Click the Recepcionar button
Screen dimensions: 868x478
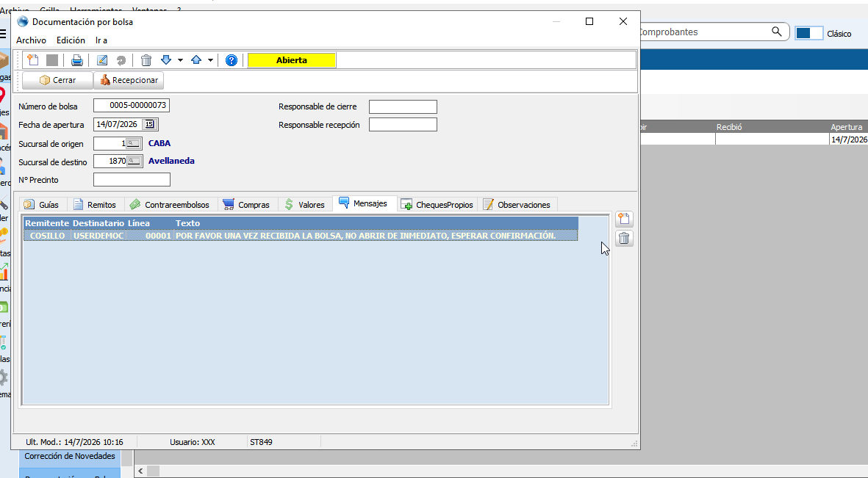tap(129, 80)
